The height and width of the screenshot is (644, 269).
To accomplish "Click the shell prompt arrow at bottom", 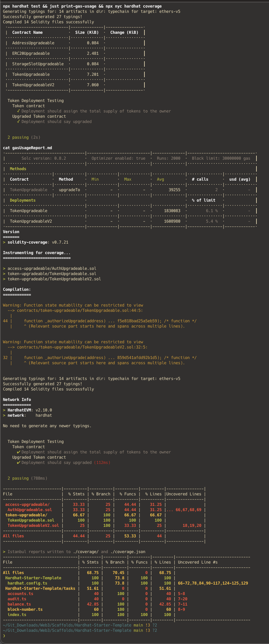I will 4,636.
